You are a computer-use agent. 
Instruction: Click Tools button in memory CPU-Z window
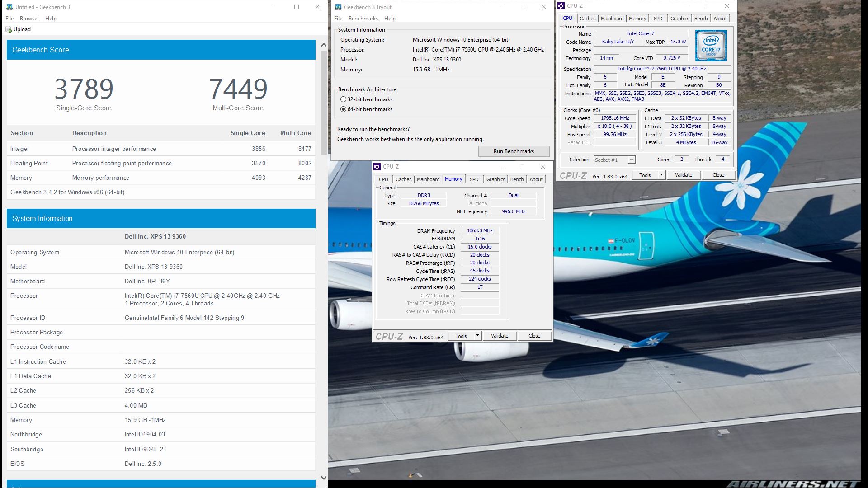coord(461,336)
